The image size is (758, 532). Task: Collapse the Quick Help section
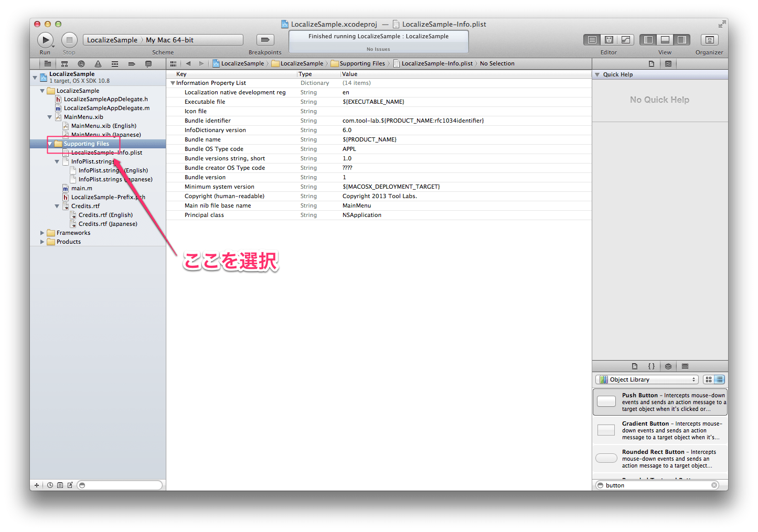(x=597, y=74)
